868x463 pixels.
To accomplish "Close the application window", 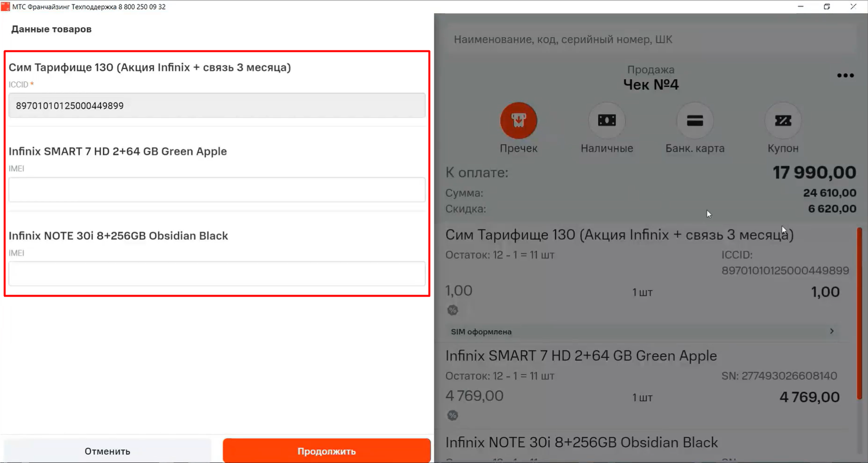I will (x=853, y=6).
